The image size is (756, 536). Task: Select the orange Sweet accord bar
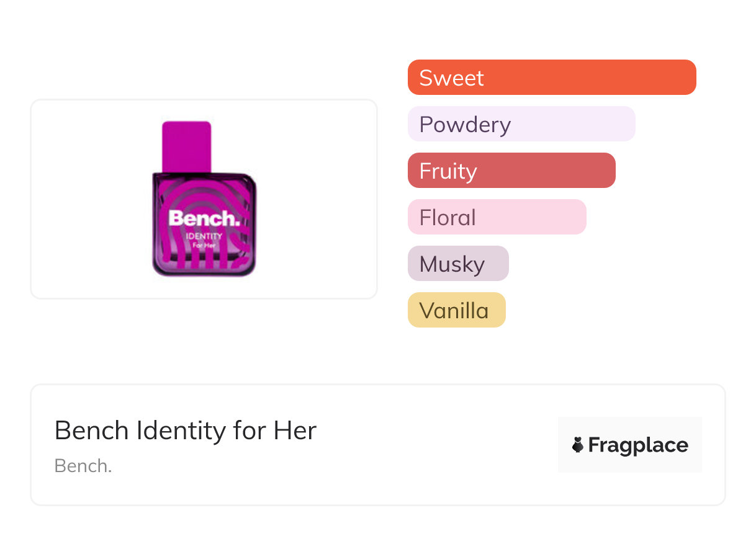tap(590, 78)
